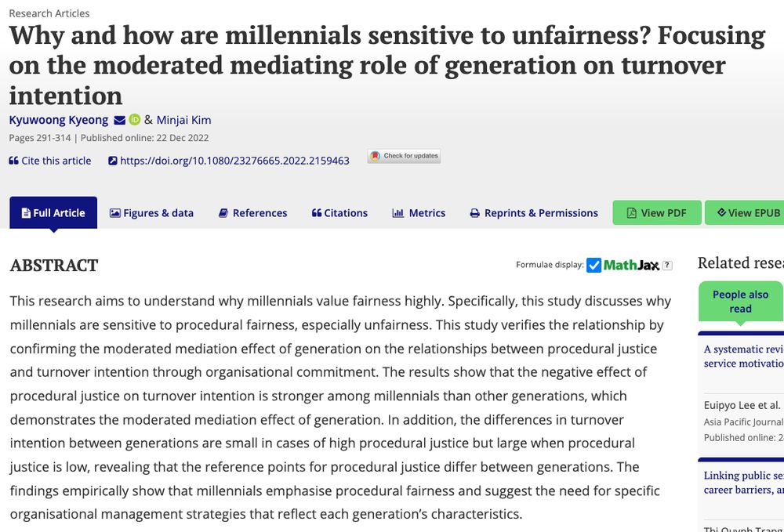784x532 pixels.
Task: Switch to the Figures & data tab
Action: pyautogui.click(x=151, y=213)
